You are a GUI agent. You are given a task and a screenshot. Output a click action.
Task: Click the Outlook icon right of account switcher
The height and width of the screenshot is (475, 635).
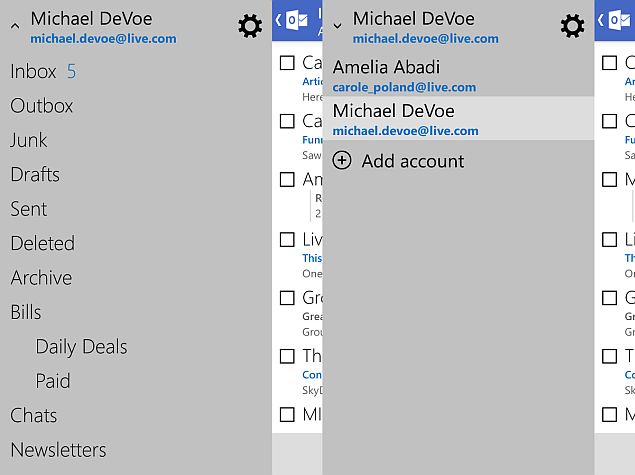(614, 20)
